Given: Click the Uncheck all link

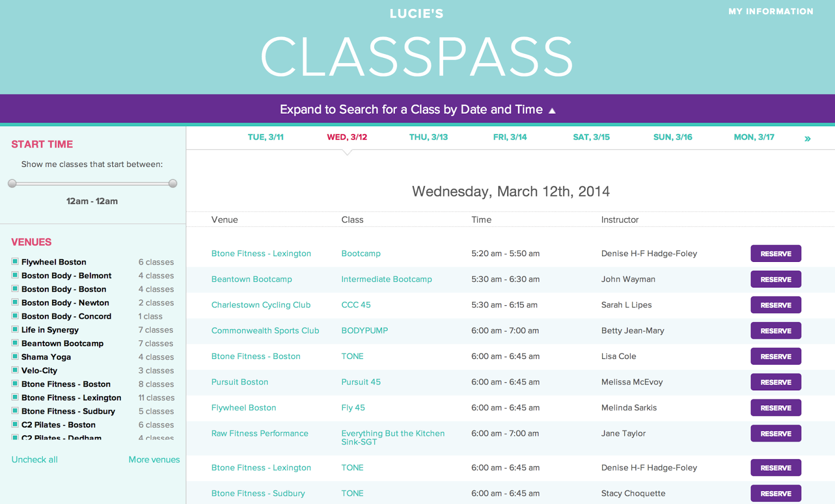Looking at the screenshot, I should (34, 460).
